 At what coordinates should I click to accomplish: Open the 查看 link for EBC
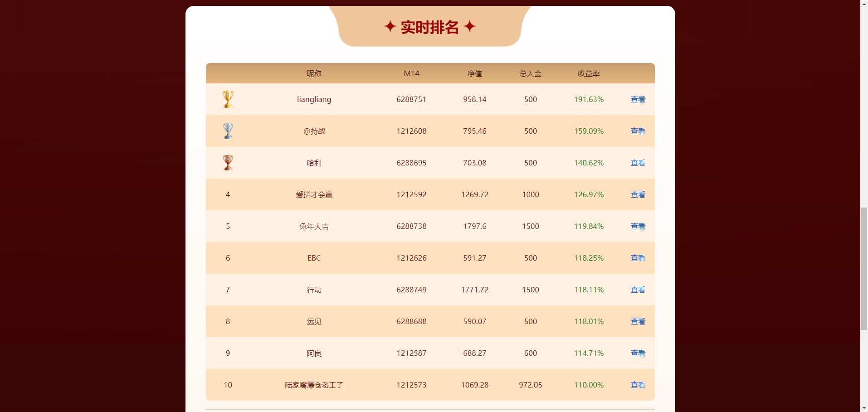(x=638, y=258)
